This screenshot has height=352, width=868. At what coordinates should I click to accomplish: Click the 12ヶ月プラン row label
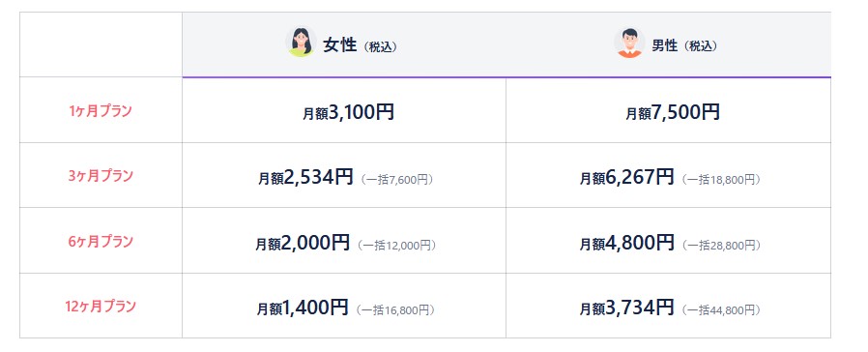pos(101,306)
